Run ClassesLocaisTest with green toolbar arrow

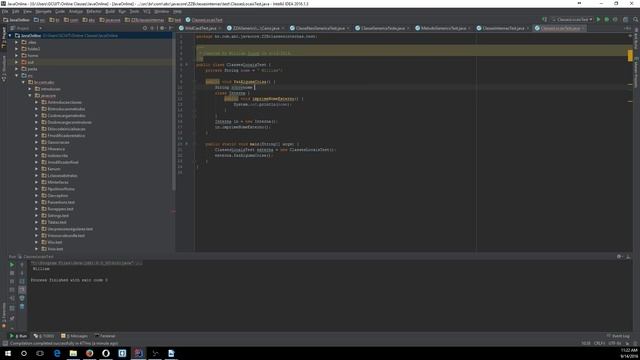(x=598, y=20)
